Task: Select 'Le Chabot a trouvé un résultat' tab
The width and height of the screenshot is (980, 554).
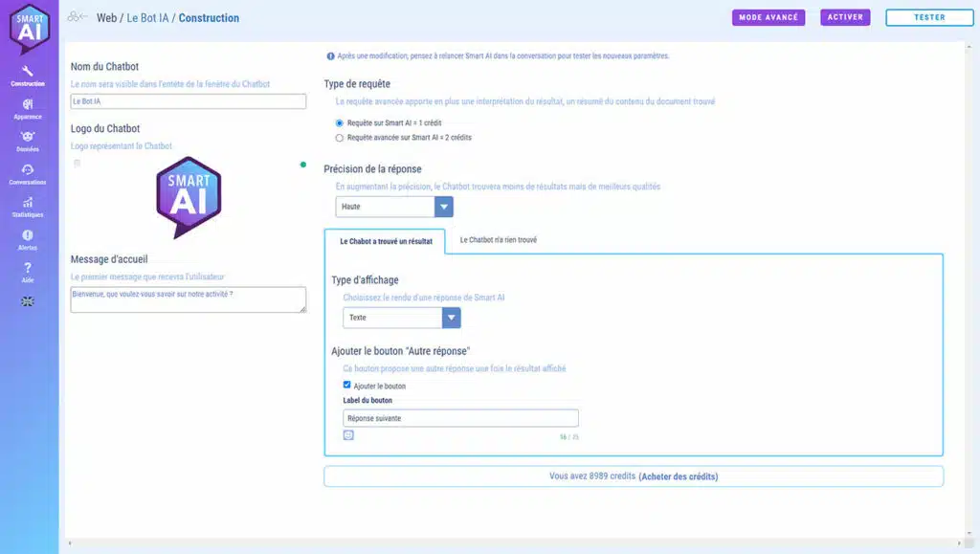Action: point(386,241)
